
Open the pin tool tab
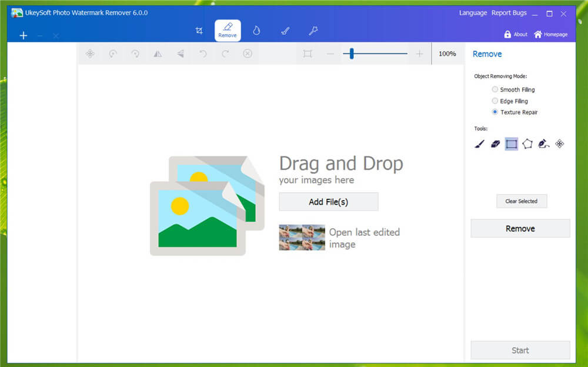coord(313,31)
